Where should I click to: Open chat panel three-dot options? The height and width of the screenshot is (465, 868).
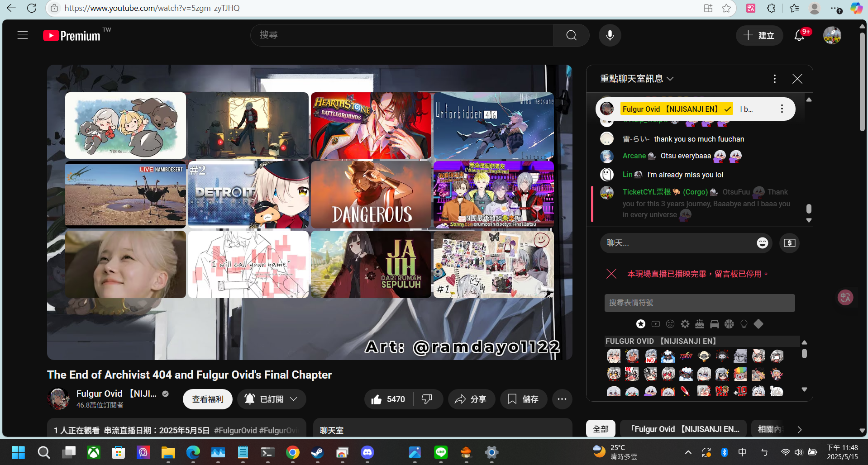coord(774,79)
